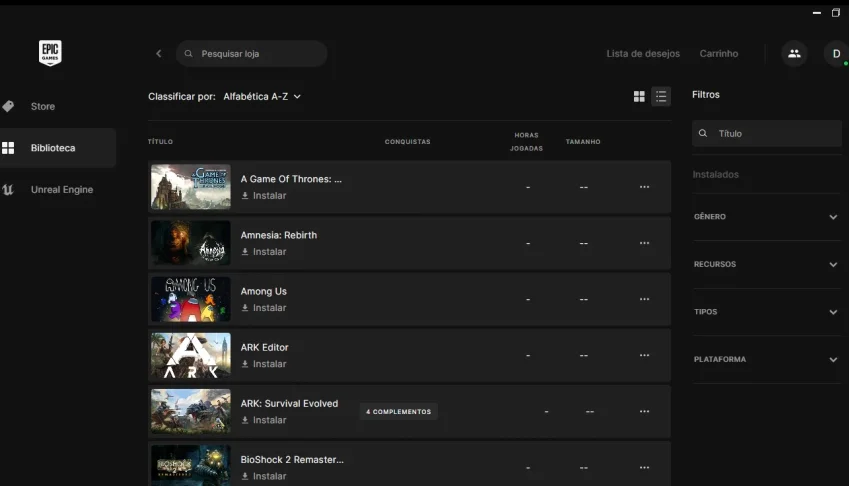This screenshot has width=849, height=486.
Task: Click the Título filter search field
Action: point(767,133)
